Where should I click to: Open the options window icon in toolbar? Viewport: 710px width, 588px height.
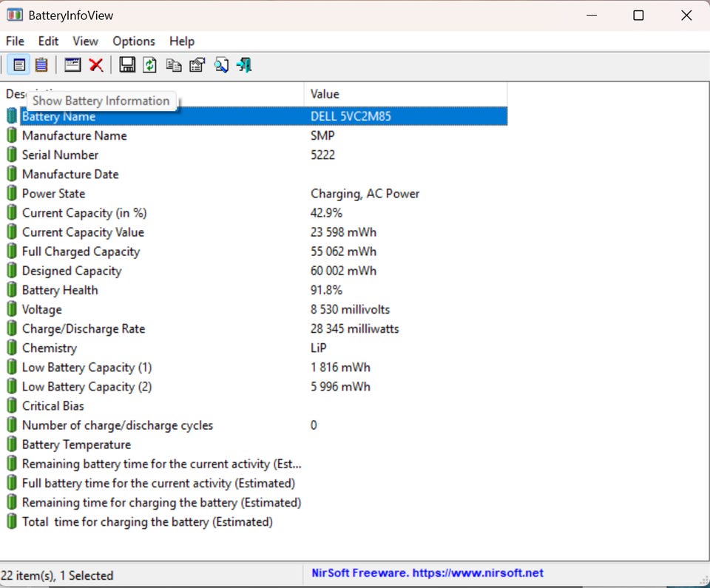pyautogui.click(x=72, y=65)
